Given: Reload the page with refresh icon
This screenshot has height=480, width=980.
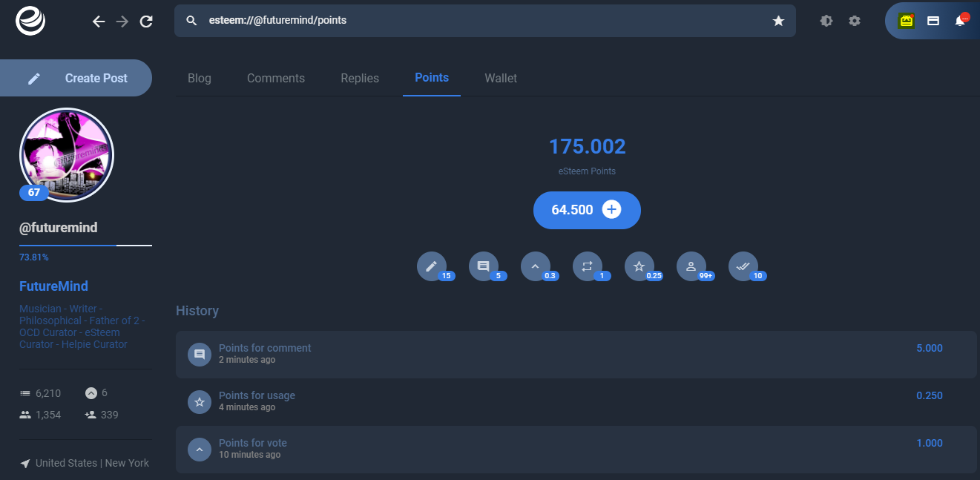Looking at the screenshot, I should point(146,22).
